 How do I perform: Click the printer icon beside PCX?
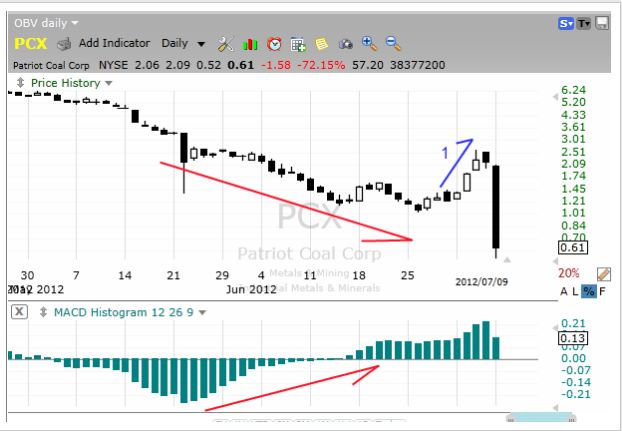[63, 44]
